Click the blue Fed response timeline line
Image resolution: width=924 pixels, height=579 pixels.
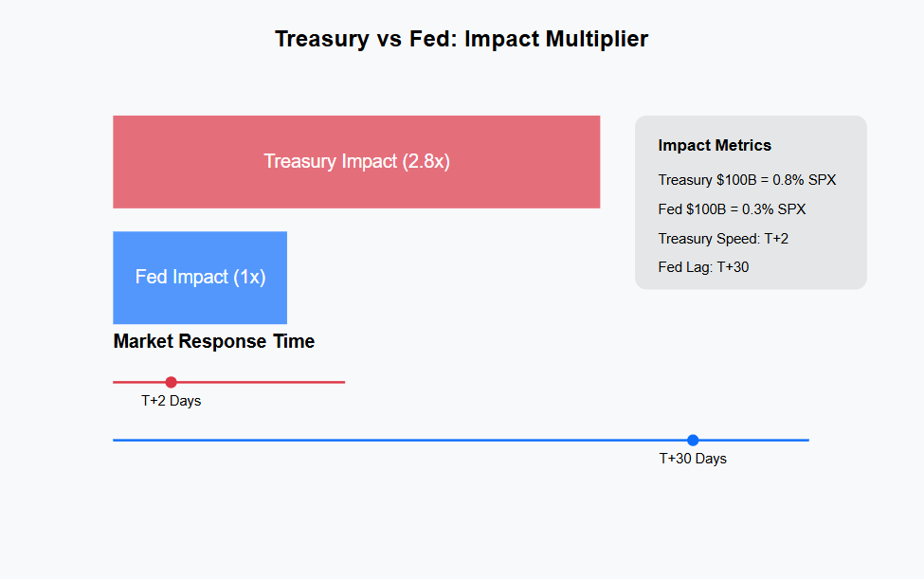pyautogui.click(x=426, y=440)
